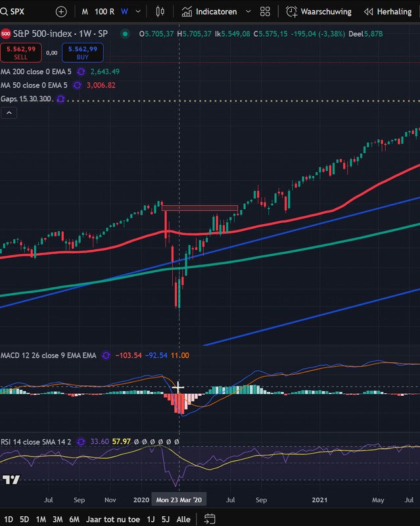Set the time range to 5J
420x526 pixels.
[166, 519]
